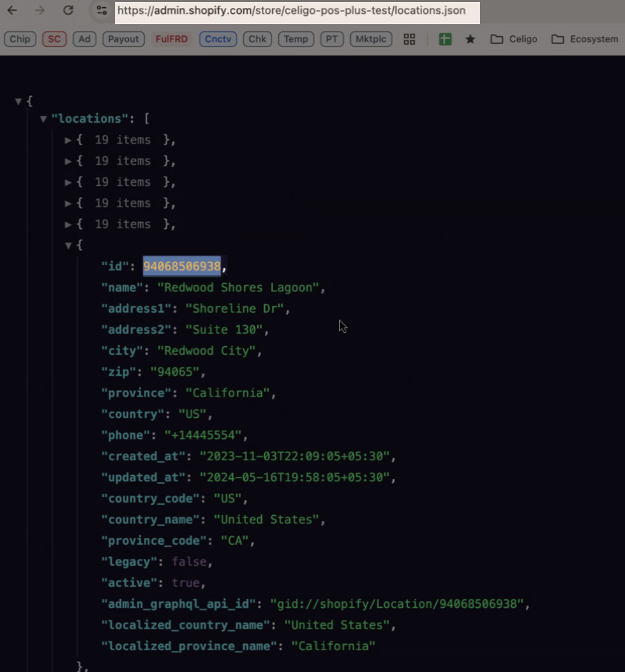Image resolution: width=625 pixels, height=672 pixels.
Task: Click the "Redwood Shores Lagoon" name value
Action: coord(238,287)
